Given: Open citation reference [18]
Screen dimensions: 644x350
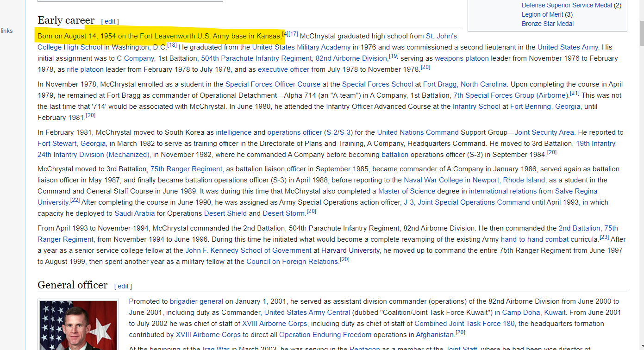Looking at the screenshot, I should (x=172, y=45).
